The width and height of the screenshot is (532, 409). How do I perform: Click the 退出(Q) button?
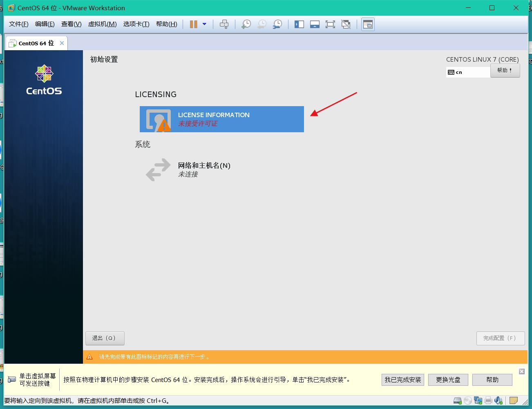(x=105, y=338)
